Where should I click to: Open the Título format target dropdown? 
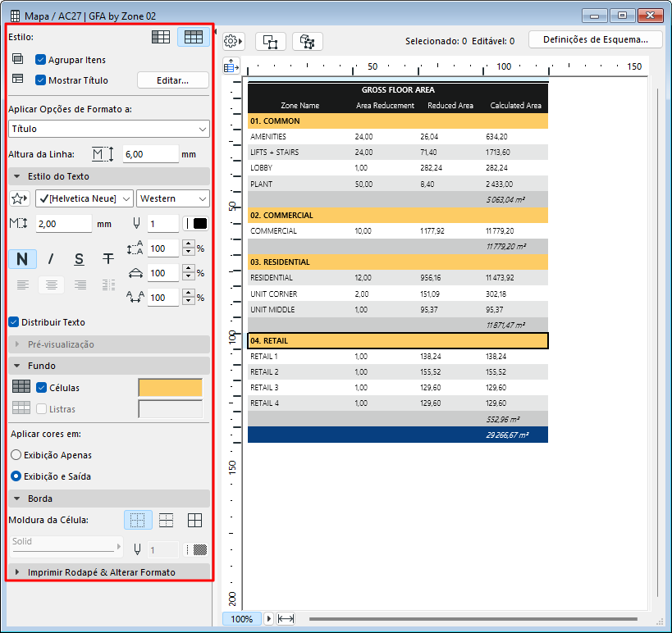[x=109, y=129]
